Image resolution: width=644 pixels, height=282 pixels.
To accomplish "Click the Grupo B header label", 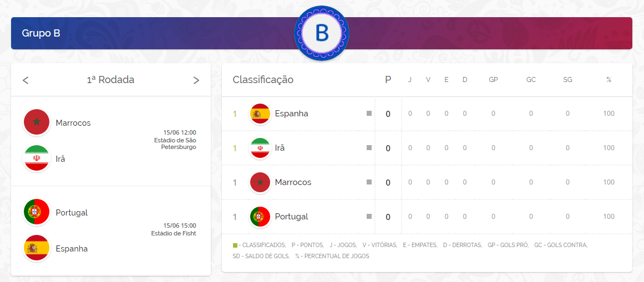I will 41,33.
